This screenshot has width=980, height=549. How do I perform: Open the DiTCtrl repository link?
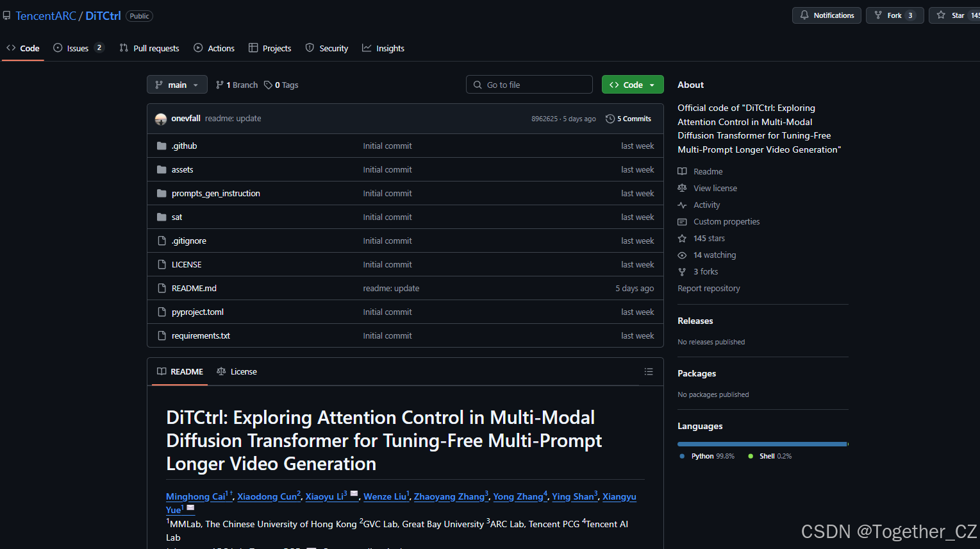103,16
